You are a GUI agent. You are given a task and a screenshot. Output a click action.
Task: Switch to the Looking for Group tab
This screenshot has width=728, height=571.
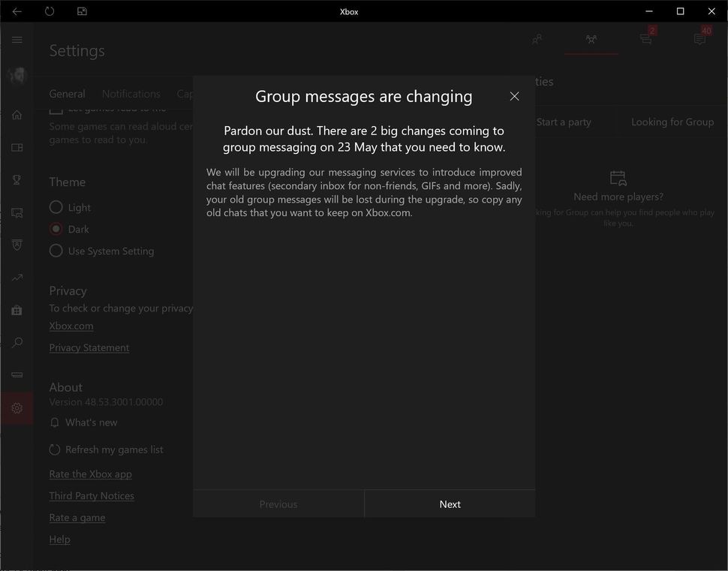pos(672,122)
